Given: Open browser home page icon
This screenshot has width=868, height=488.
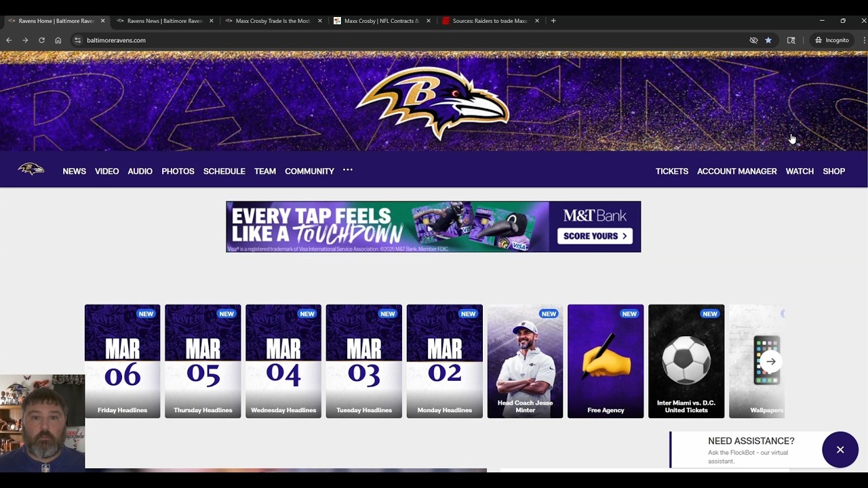Looking at the screenshot, I should 58,40.
